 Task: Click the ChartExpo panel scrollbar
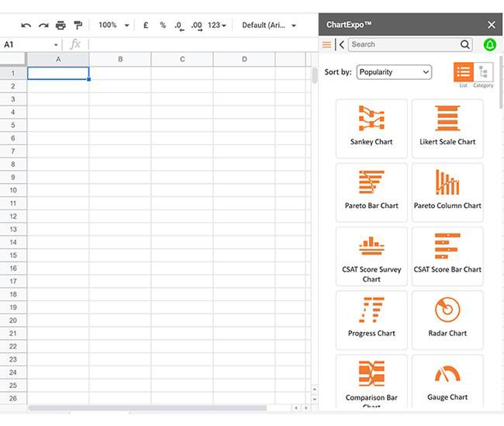tap(501, 82)
